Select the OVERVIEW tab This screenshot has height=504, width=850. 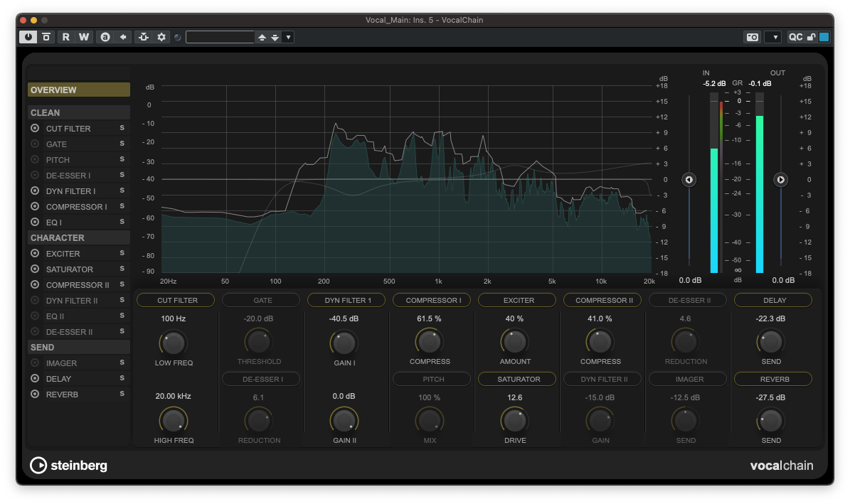click(79, 90)
